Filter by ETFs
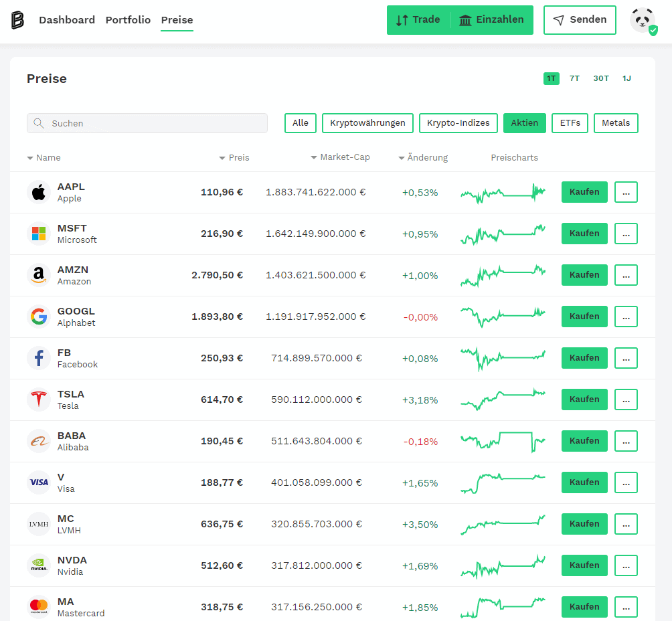The image size is (672, 621). click(x=570, y=123)
